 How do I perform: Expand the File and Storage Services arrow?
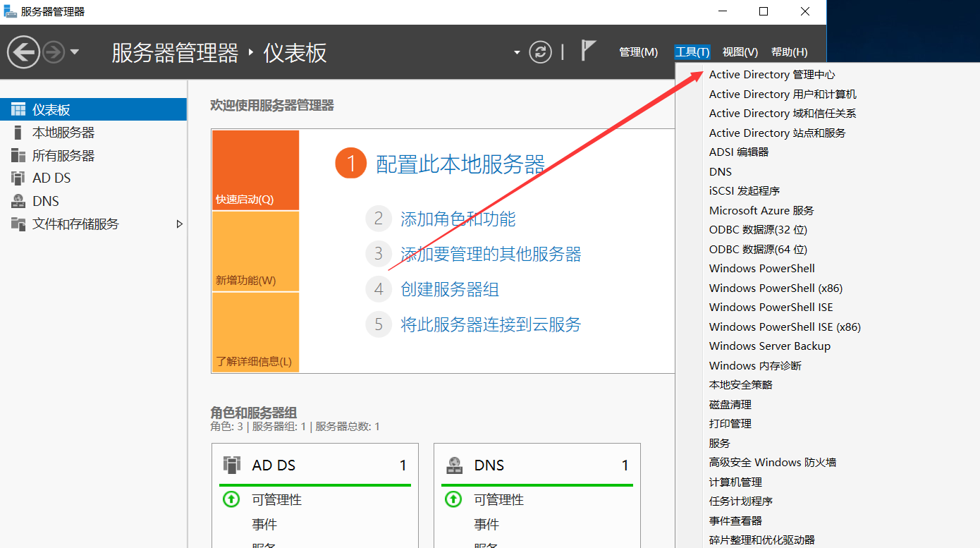coord(179,224)
